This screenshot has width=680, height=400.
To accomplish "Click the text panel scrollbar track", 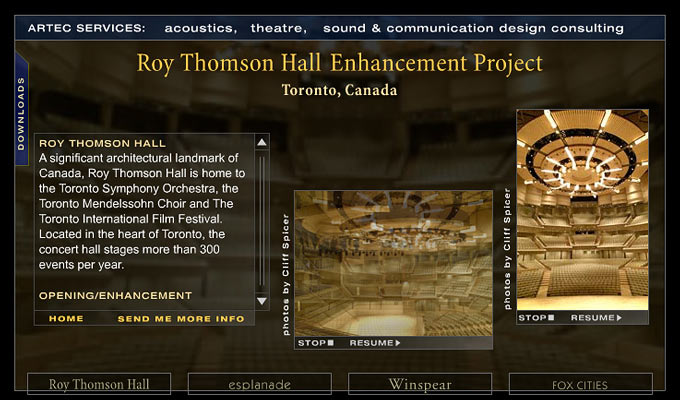I will 262,222.
